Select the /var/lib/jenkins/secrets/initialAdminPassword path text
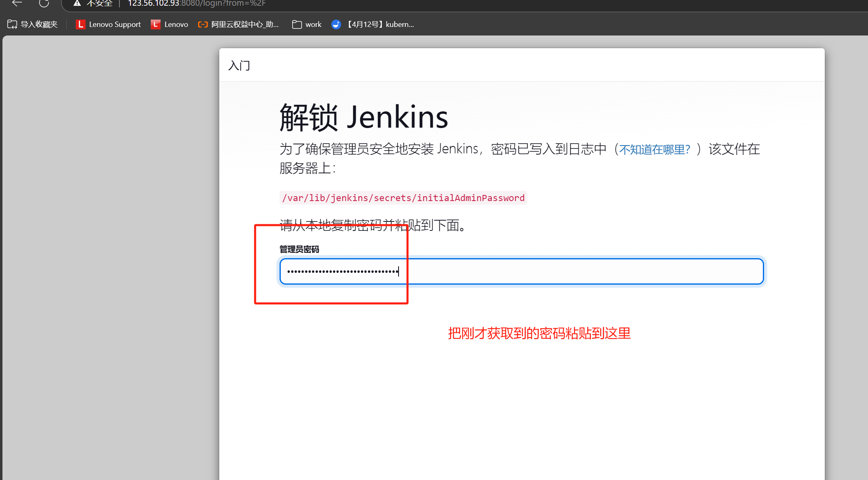Image resolution: width=868 pixels, height=480 pixels. click(403, 198)
